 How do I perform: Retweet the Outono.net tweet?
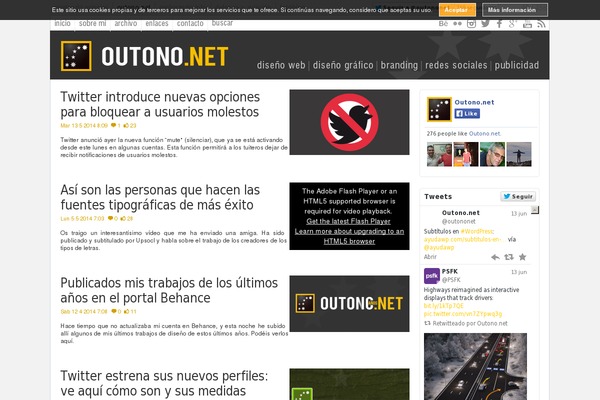click(509, 257)
